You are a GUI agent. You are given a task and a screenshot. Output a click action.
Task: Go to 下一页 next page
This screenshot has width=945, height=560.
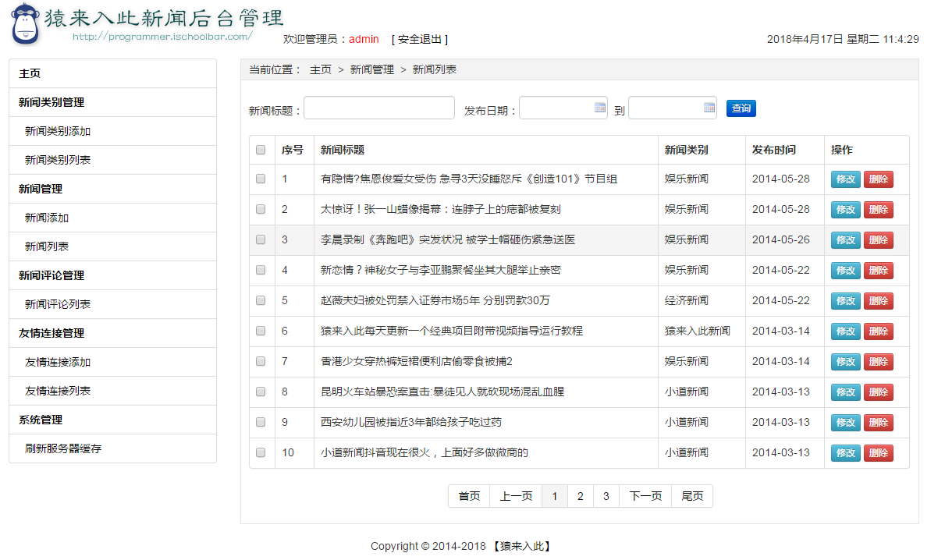click(645, 496)
